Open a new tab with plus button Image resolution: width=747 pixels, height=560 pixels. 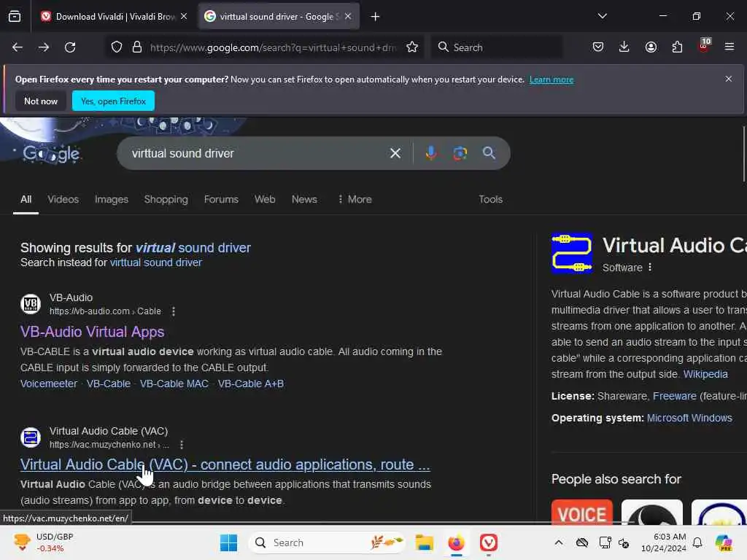click(376, 17)
